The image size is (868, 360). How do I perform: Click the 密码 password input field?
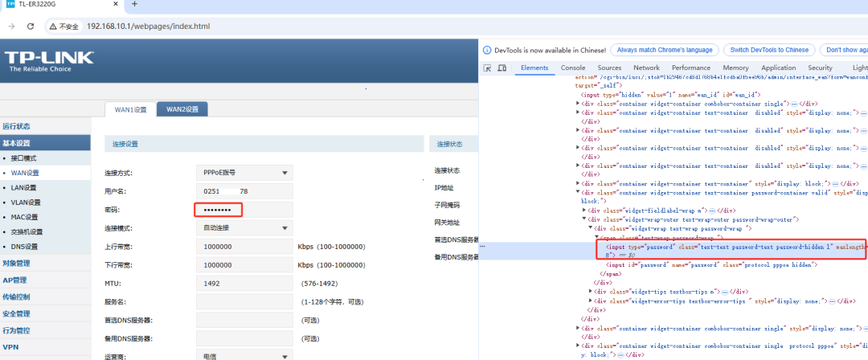click(219, 210)
